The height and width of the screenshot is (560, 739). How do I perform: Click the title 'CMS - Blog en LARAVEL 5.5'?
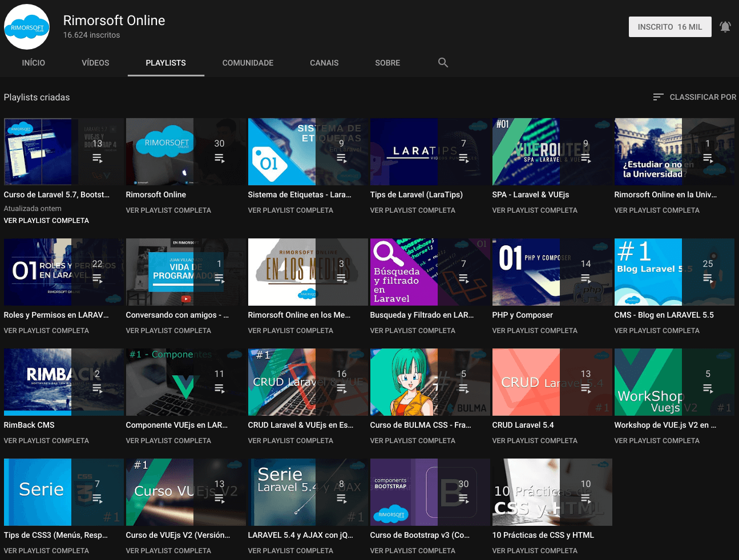664,315
